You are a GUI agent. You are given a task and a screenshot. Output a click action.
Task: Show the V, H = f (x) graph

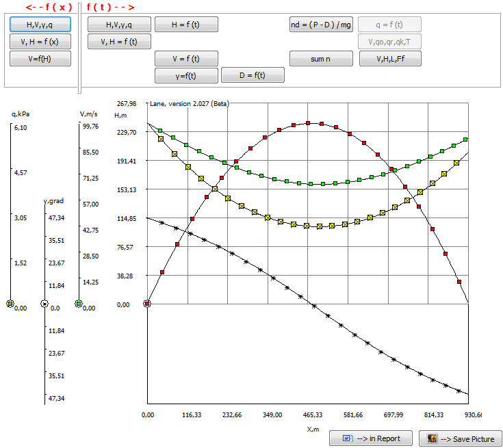(40, 42)
